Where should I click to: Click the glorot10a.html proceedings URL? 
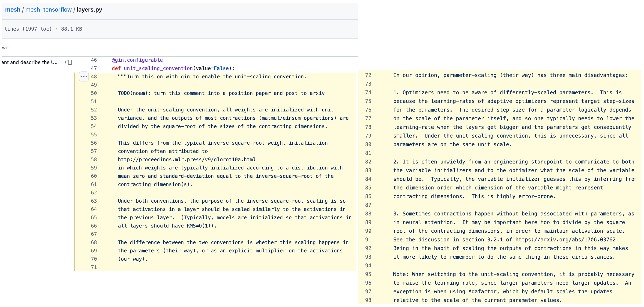pyautogui.click(x=187, y=160)
